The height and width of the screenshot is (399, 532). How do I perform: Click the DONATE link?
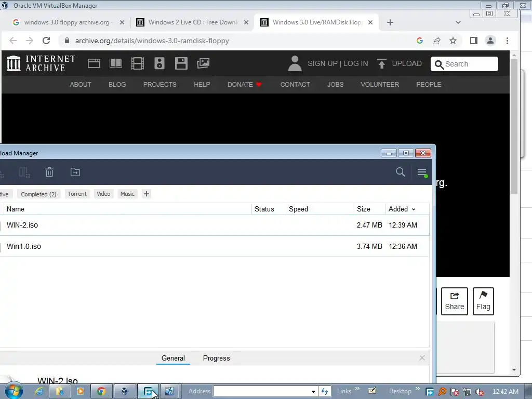[244, 85]
